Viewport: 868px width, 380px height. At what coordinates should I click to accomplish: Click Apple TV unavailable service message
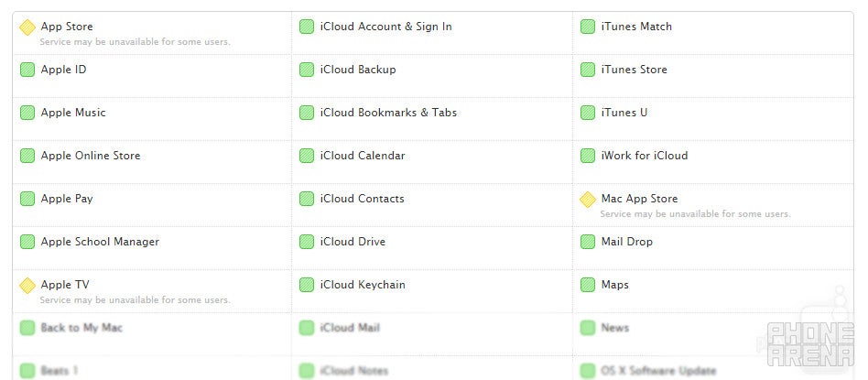(x=136, y=300)
